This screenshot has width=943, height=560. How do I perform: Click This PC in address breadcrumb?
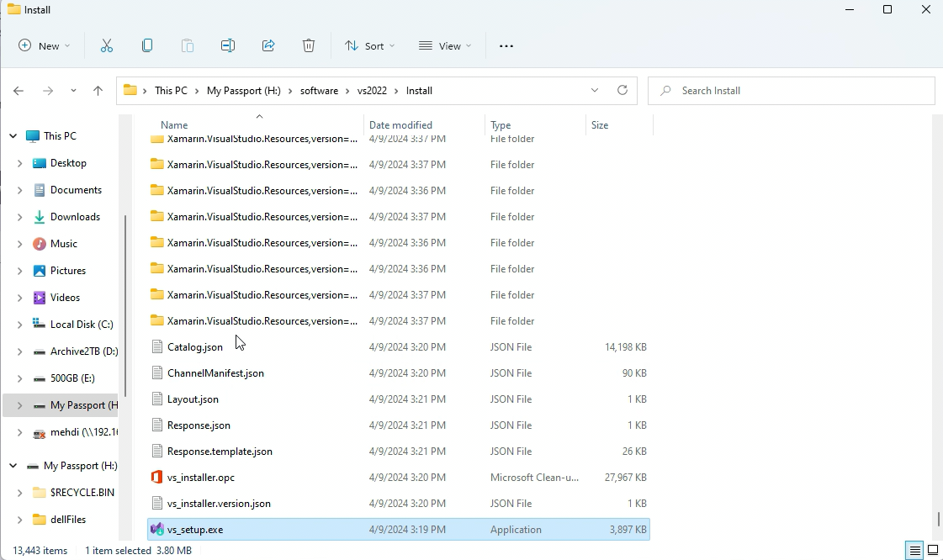pos(171,91)
